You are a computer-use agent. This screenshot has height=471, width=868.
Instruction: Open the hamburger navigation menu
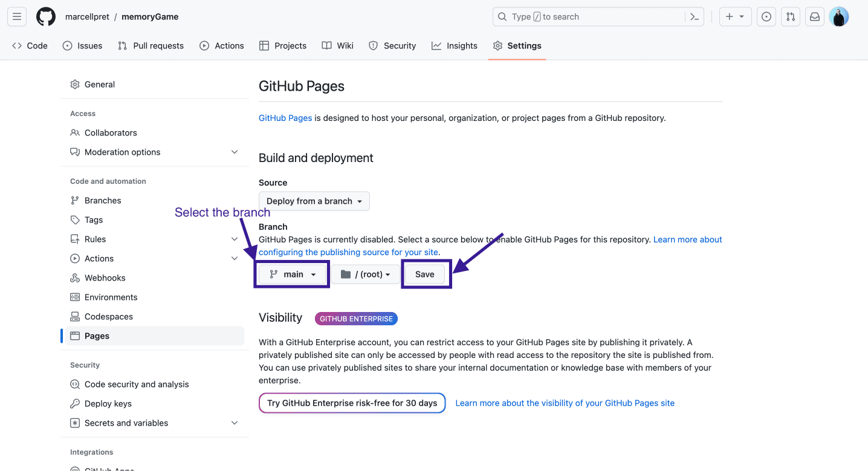point(16,16)
